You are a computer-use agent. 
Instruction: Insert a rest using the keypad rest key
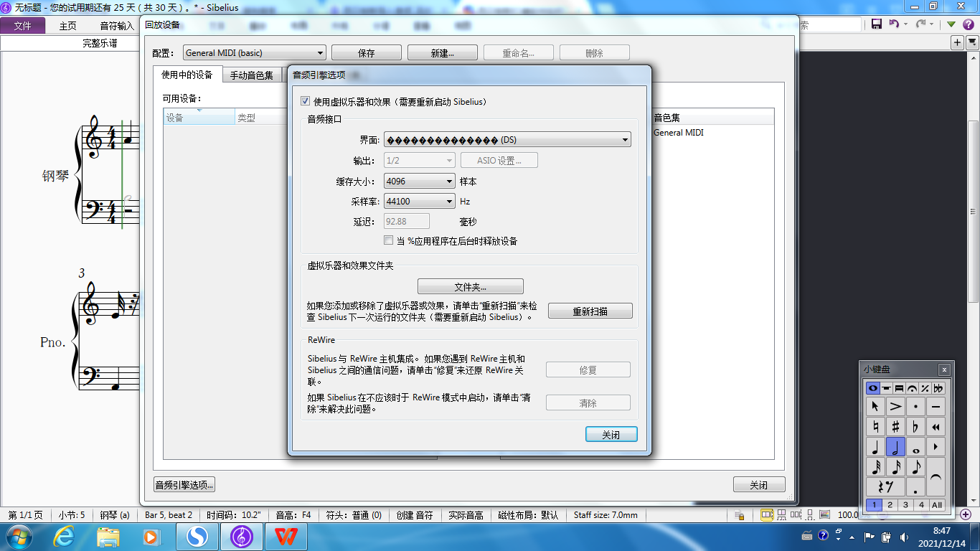[885, 487]
